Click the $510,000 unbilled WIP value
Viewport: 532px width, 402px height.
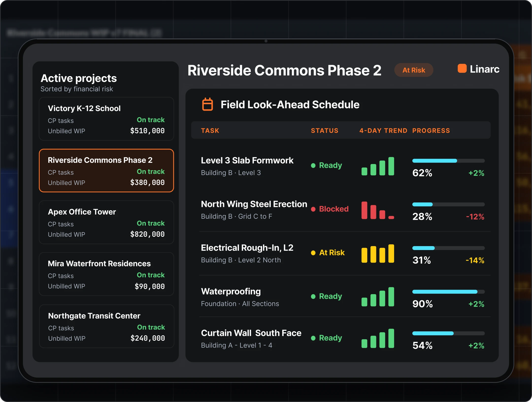pos(148,131)
